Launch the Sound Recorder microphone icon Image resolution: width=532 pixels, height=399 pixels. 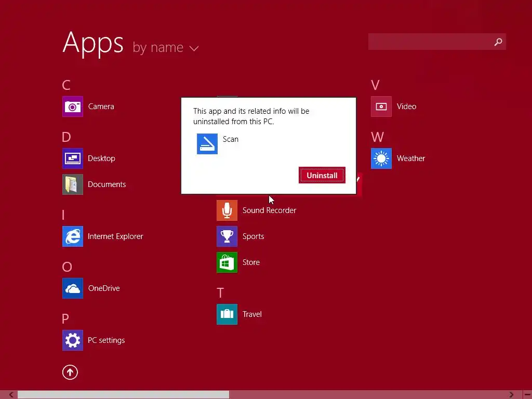click(227, 210)
